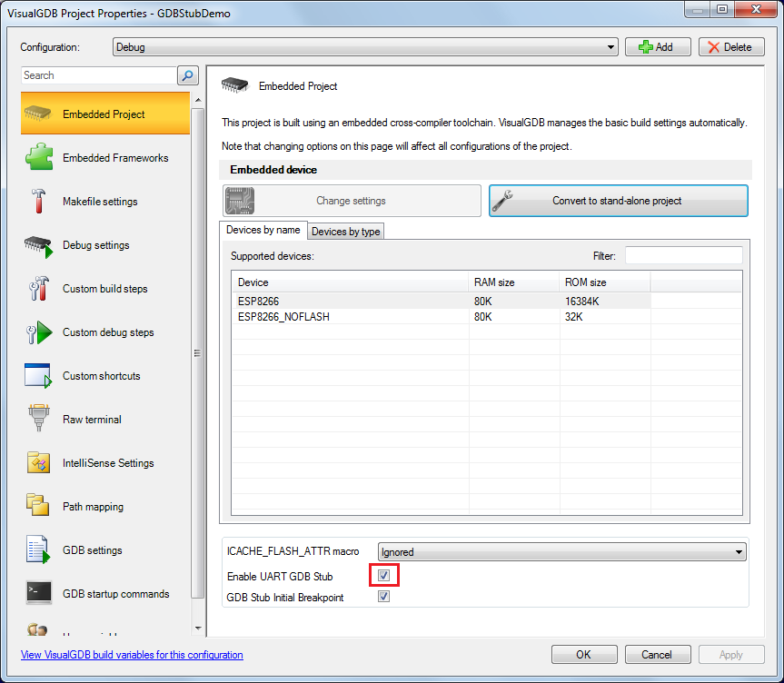
Task: Click the chip icon in the page header
Action: point(234,85)
